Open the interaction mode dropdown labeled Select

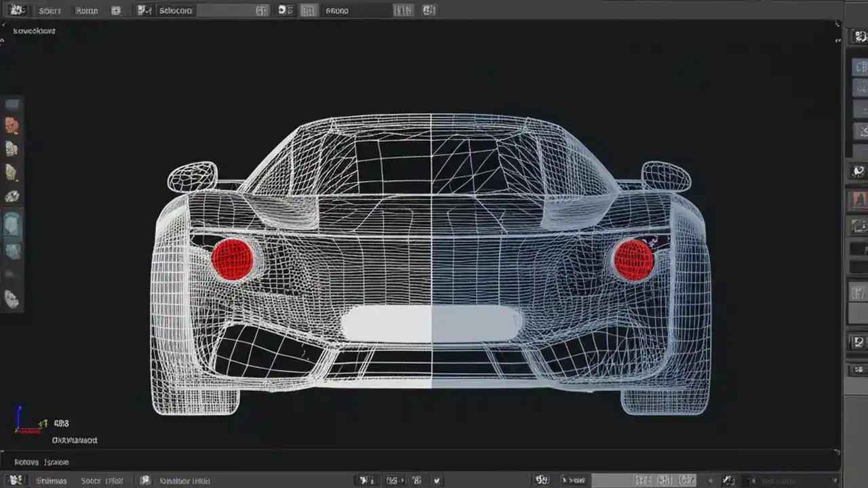pos(175,9)
